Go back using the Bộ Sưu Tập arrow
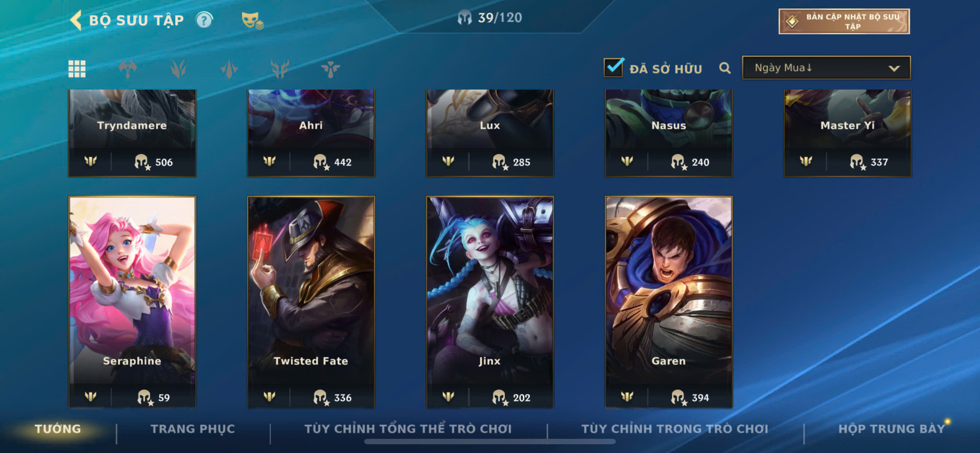This screenshot has width=980, height=453. pos(77,20)
